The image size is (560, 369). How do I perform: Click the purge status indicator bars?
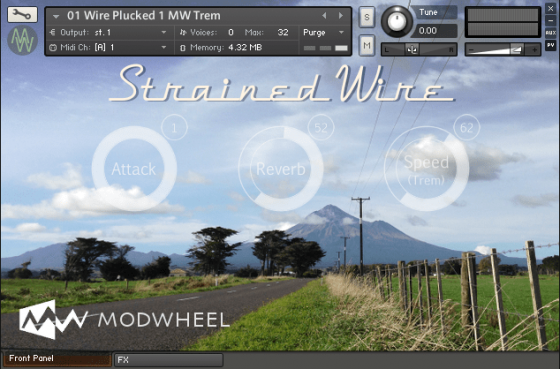[x=325, y=48]
